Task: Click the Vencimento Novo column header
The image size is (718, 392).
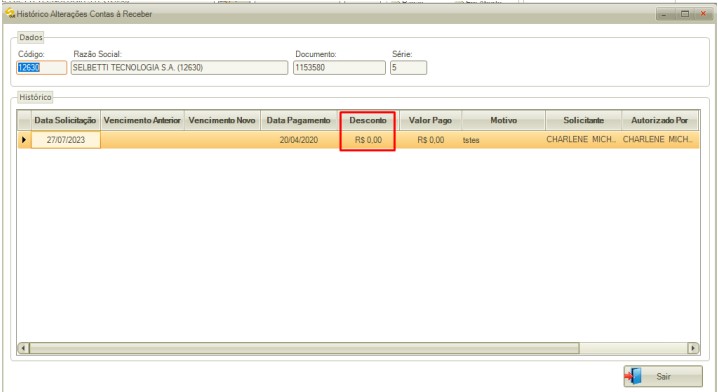Action: tap(223, 120)
